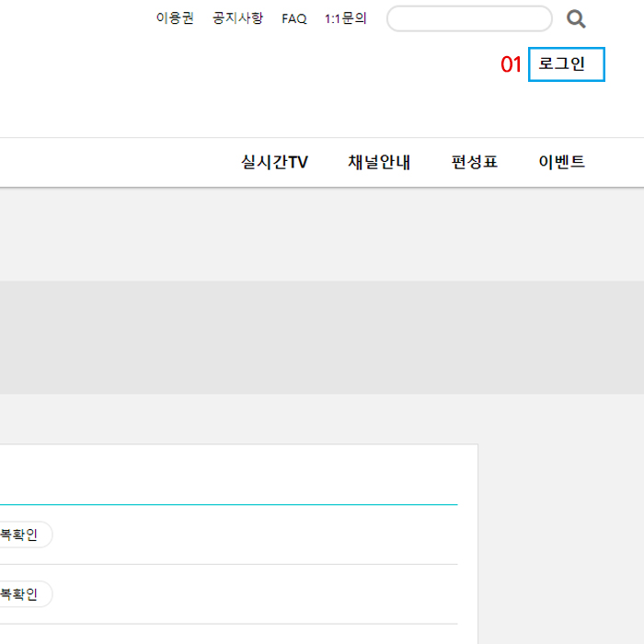Click empty header space left of 이용권

(74, 18)
